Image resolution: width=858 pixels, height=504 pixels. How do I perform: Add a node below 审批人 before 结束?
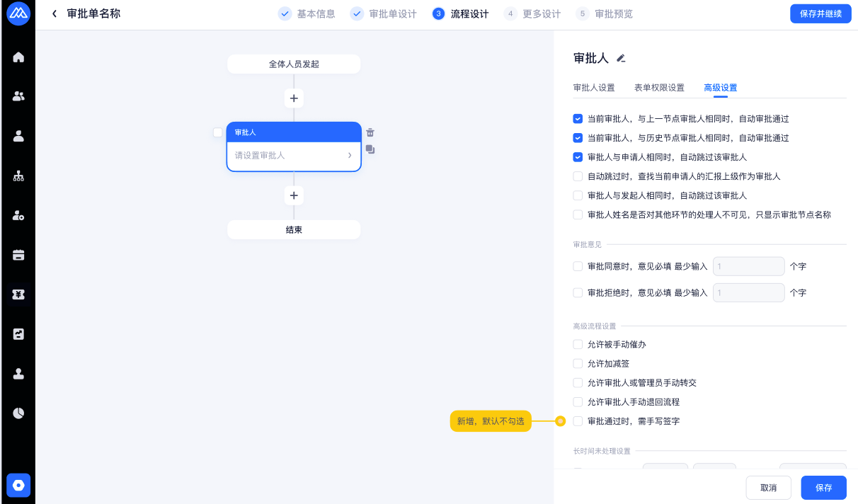[x=294, y=195]
